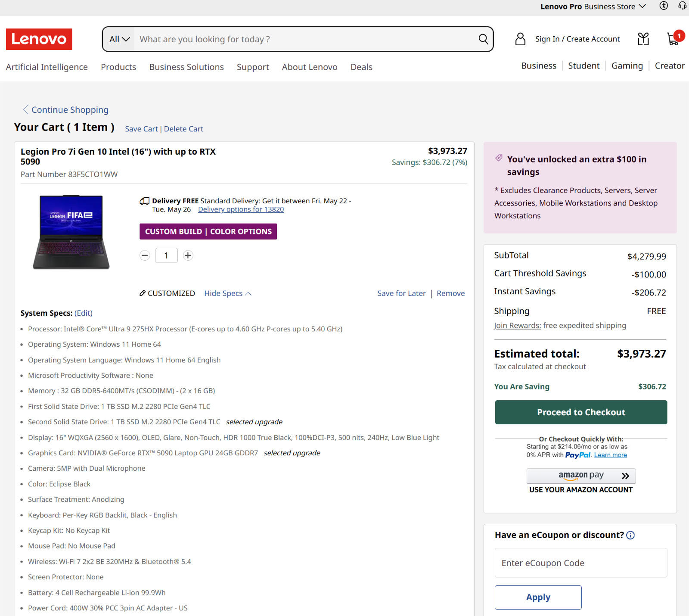
Task: Focus the Enter eCoupon Code field
Action: pyautogui.click(x=581, y=563)
